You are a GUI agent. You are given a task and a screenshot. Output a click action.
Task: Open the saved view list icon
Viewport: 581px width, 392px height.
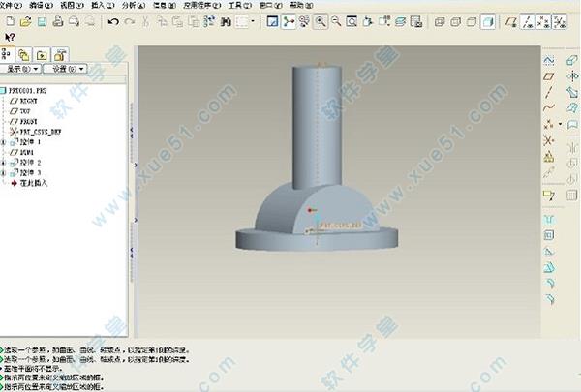tap(383, 22)
